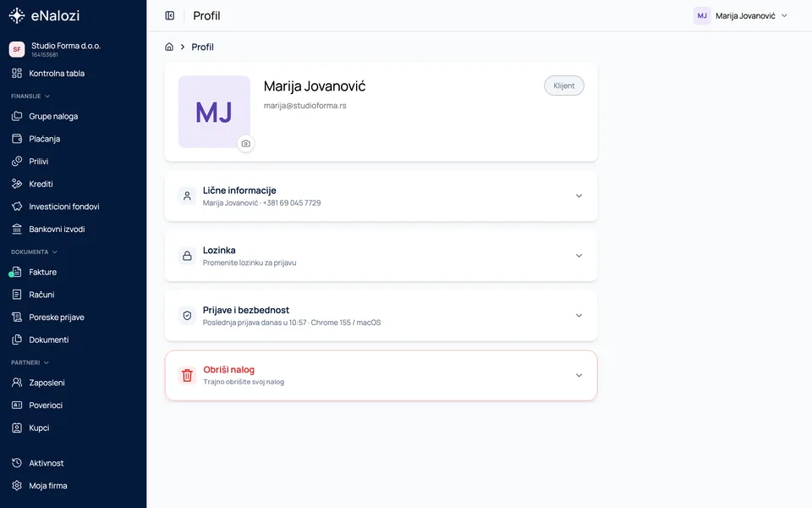Click the Prijave i bezbednost shield icon
This screenshot has height=508, width=812.
187,315
